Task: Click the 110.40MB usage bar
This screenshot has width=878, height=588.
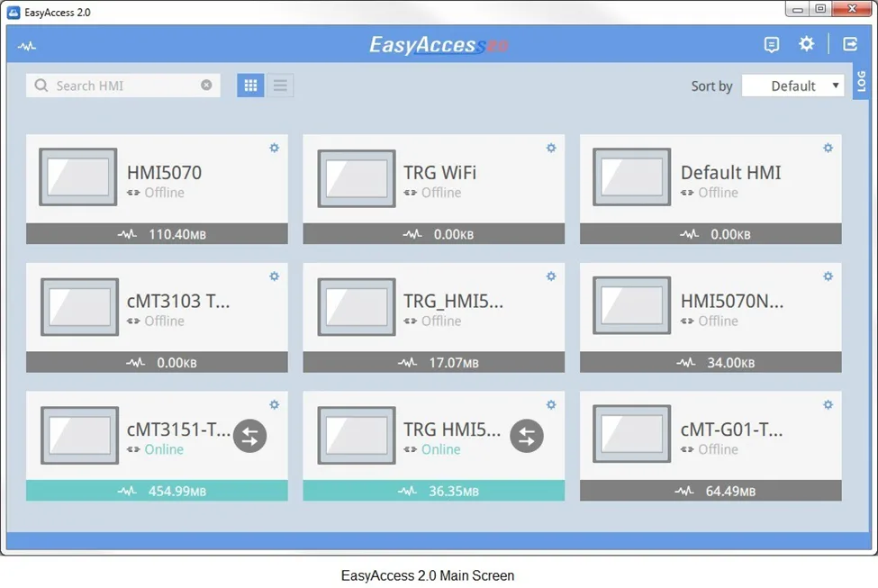Action: [x=157, y=233]
